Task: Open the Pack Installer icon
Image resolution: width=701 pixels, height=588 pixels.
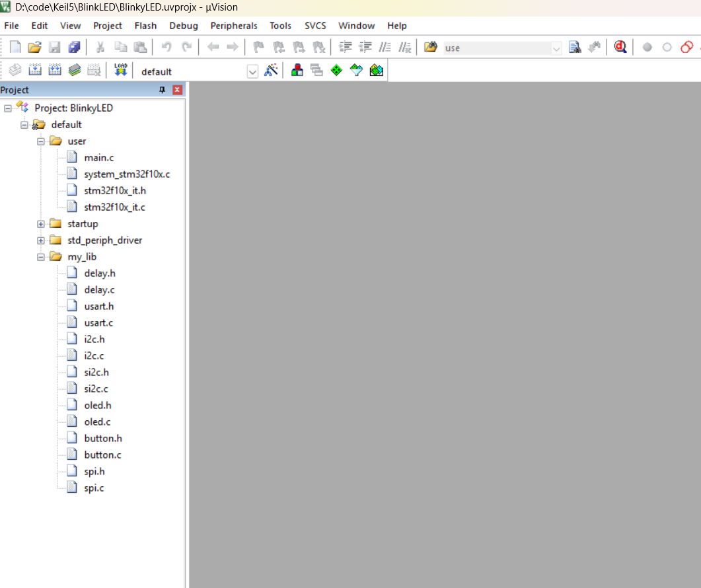Action: pyautogui.click(x=377, y=70)
